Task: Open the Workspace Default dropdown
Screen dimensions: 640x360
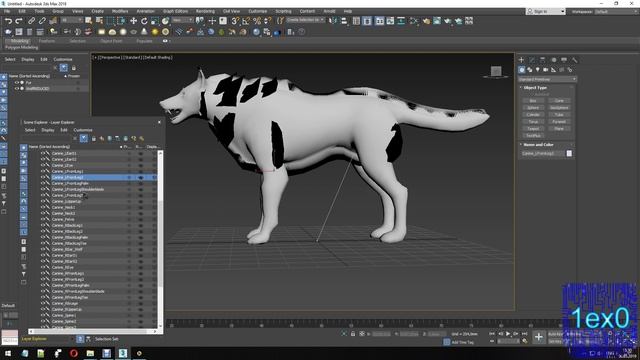Action: click(x=616, y=11)
